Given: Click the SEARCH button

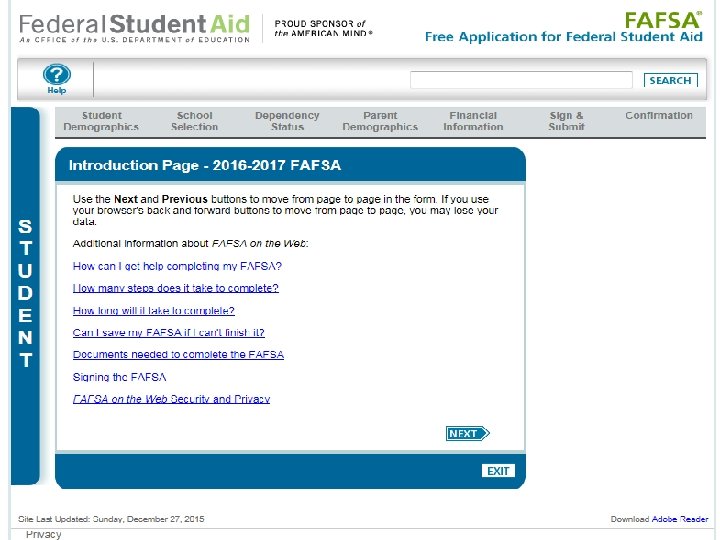Looking at the screenshot, I should [670, 80].
